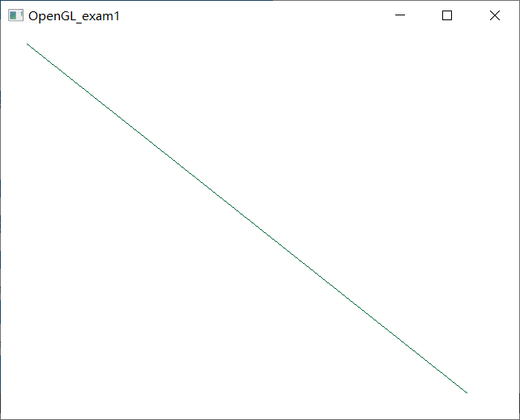520x420 pixels.
Task: Click the bottom-right corner of the window frame
Action: (519, 419)
